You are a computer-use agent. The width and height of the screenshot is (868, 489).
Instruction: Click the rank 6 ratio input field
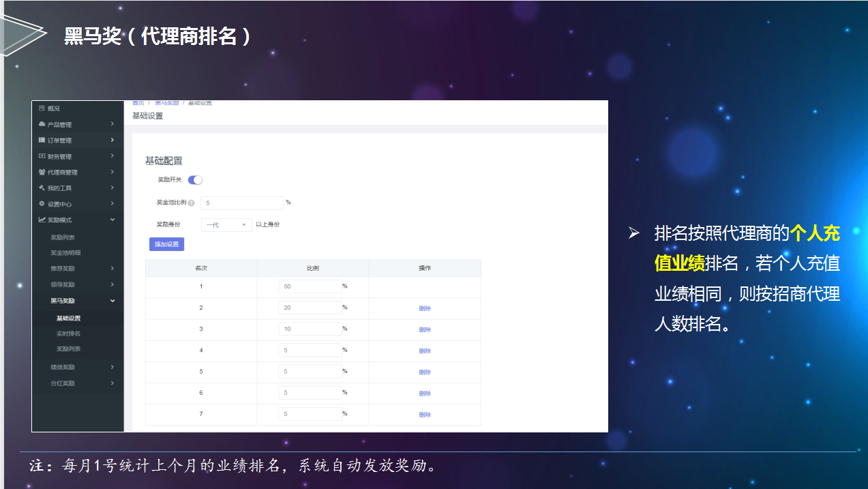point(310,393)
